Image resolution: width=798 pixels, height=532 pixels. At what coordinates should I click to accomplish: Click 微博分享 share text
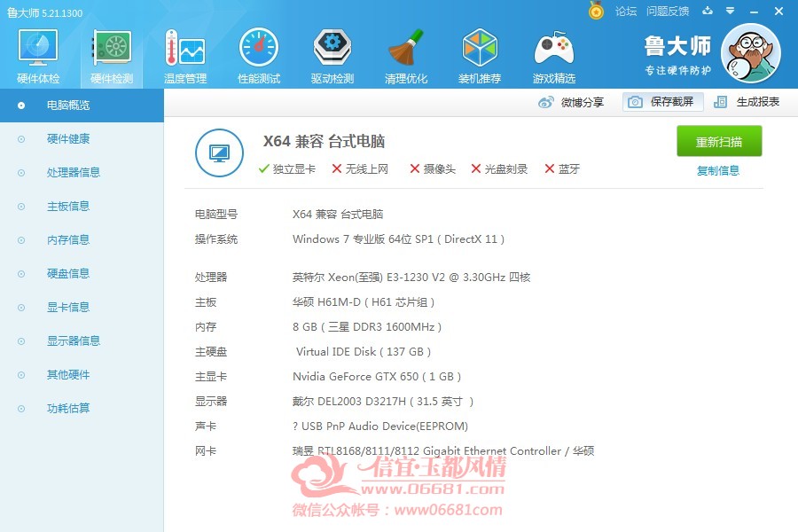coord(583,102)
